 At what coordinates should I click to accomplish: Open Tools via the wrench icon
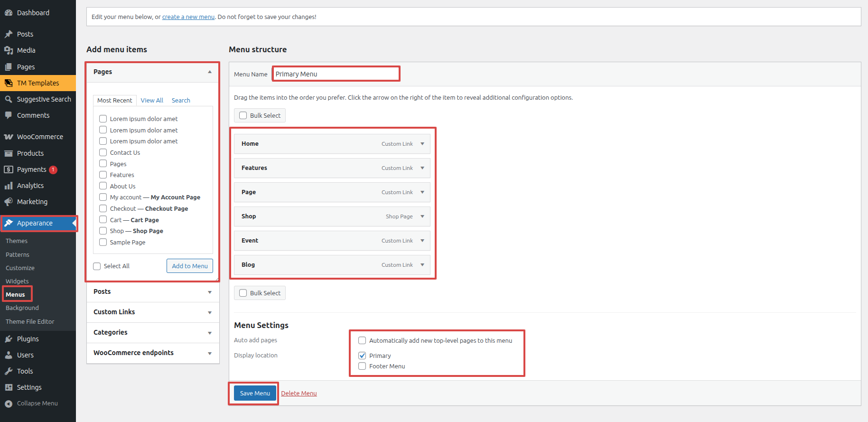pos(9,371)
